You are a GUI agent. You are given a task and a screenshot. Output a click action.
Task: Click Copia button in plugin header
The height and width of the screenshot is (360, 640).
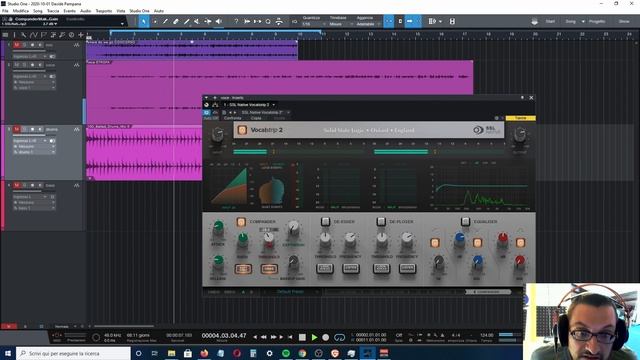(256, 118)
